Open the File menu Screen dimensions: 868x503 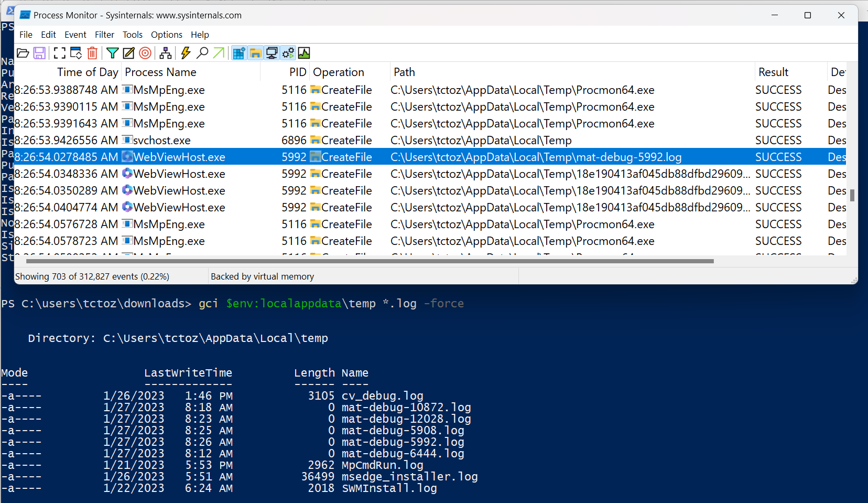(26, 35)
